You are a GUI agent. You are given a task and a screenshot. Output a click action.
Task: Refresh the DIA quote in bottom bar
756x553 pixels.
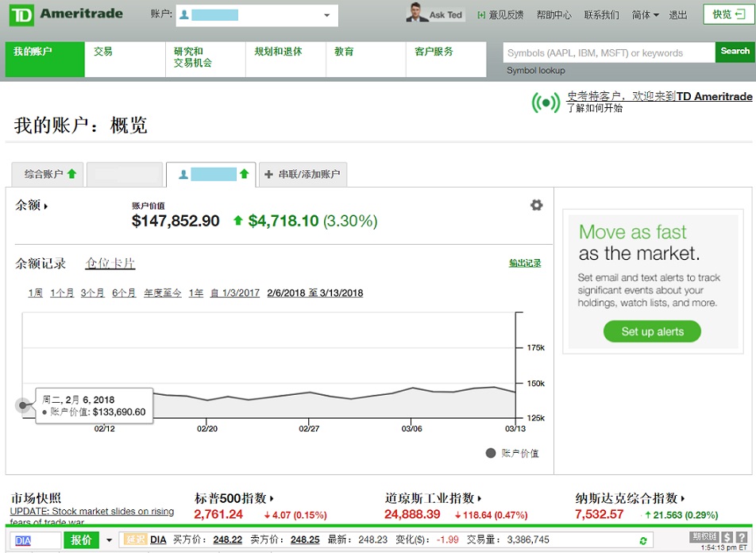tap(643, 540)
